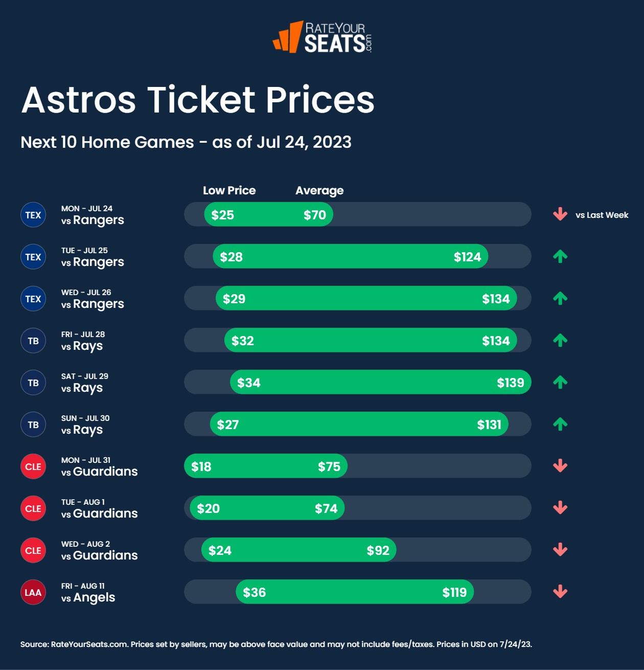Click the red down arrow for Aug 11
Viewport: 644px width, 670px height.
pyautogui.click(x=560, y=592)
